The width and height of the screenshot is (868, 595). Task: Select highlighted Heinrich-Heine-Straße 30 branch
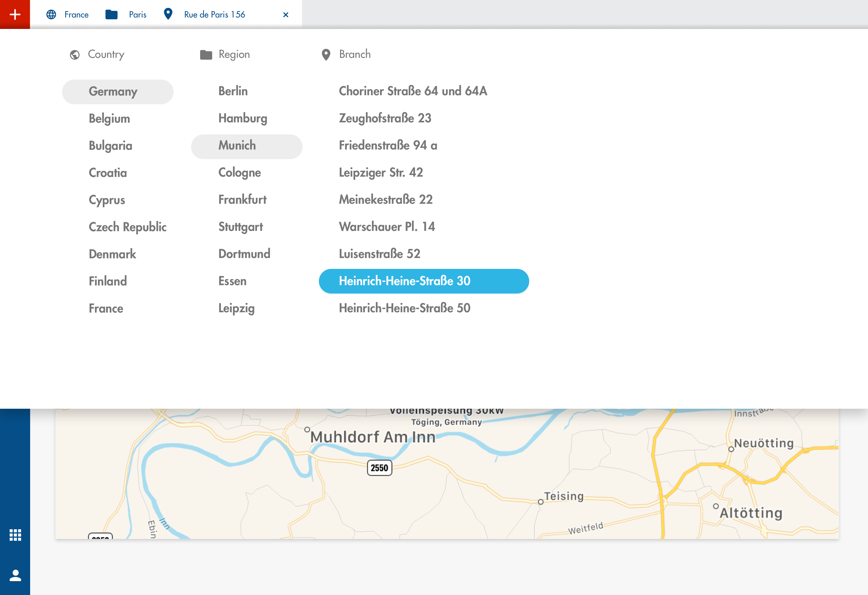424,281
